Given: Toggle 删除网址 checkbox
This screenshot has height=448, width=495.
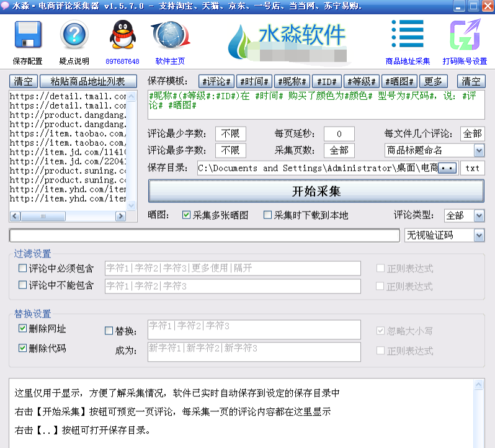Looking at the screenshot, I should [22, 328].
